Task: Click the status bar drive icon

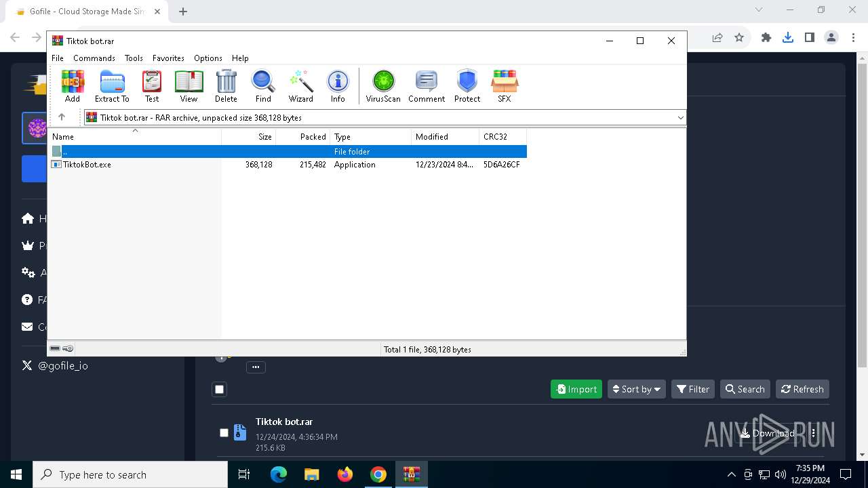Action: coord(55,348)
